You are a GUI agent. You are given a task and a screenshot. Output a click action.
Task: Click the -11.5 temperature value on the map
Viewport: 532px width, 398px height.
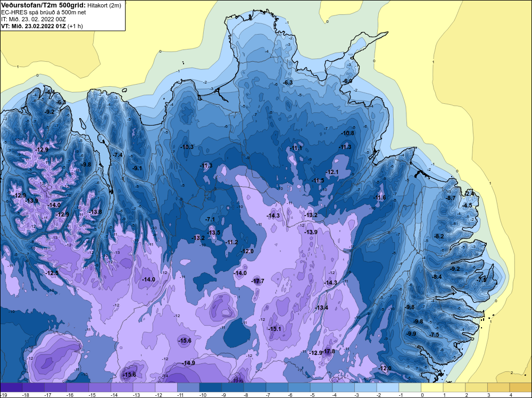318,180
